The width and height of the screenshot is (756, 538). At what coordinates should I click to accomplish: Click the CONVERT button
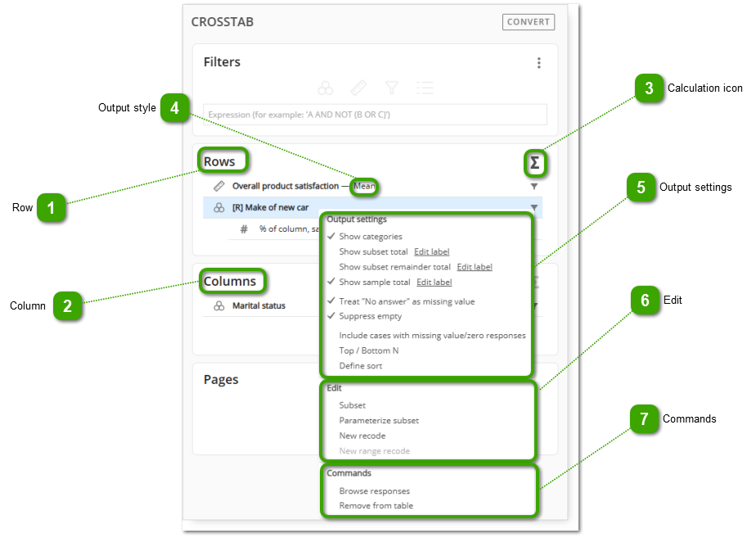click(x=529, y=22)
